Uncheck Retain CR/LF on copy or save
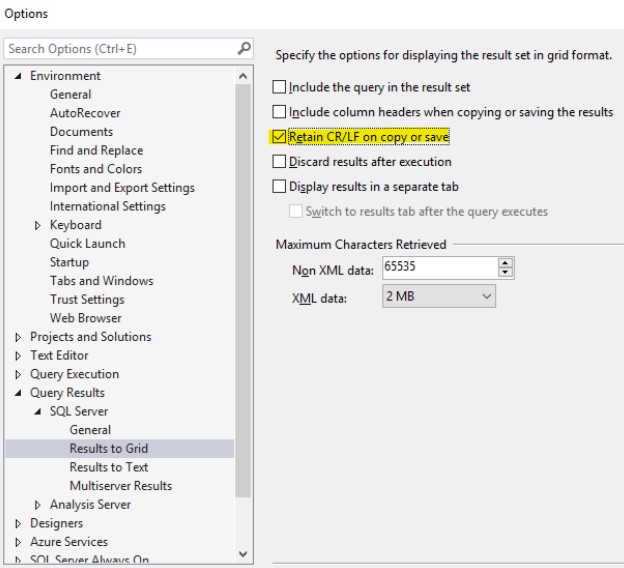This screenshot has width=624, height=568. pos(279,137)
